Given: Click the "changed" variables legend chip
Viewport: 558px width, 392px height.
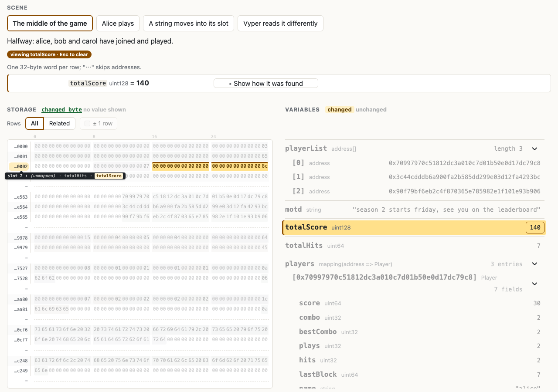Looking at the screenshot, I should point(340,110).
